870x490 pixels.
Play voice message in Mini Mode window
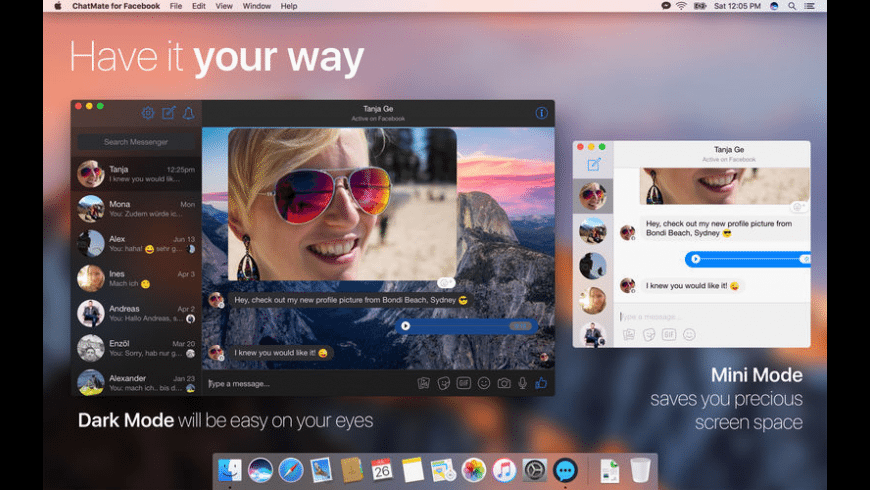point(695,259)
